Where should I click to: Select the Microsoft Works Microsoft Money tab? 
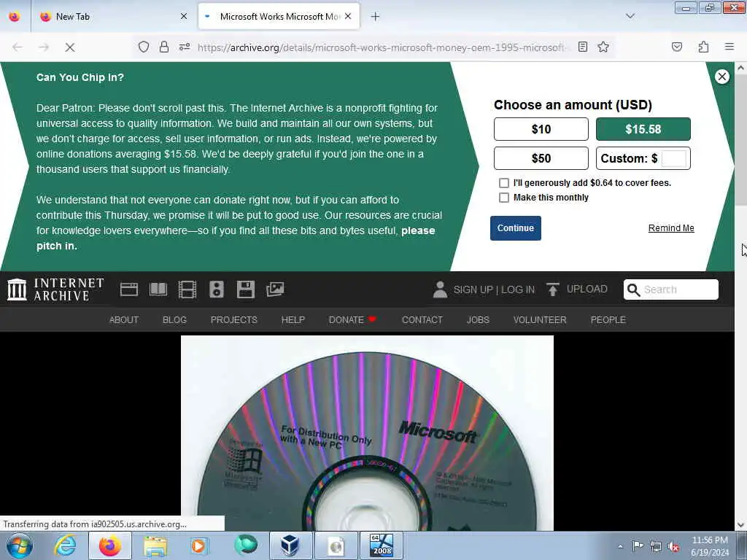pyautogui.click(x=279, y=17)
